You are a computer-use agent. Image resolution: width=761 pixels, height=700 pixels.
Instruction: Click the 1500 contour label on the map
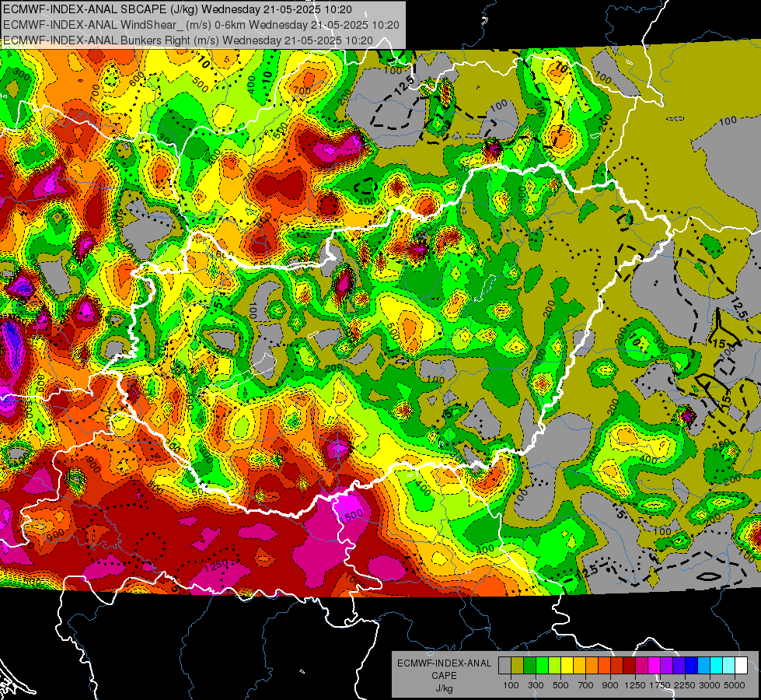pyautogui.click(x=352, y=515)
